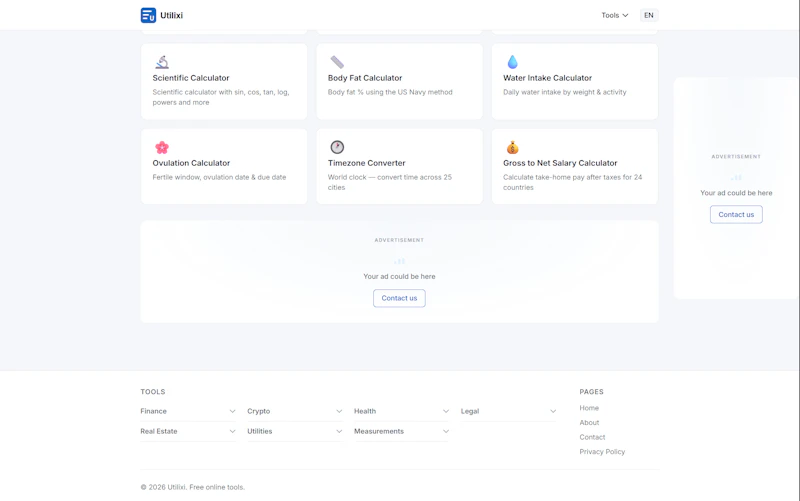
Task: Expand the Health footer category
Action: tap(402, 411)
